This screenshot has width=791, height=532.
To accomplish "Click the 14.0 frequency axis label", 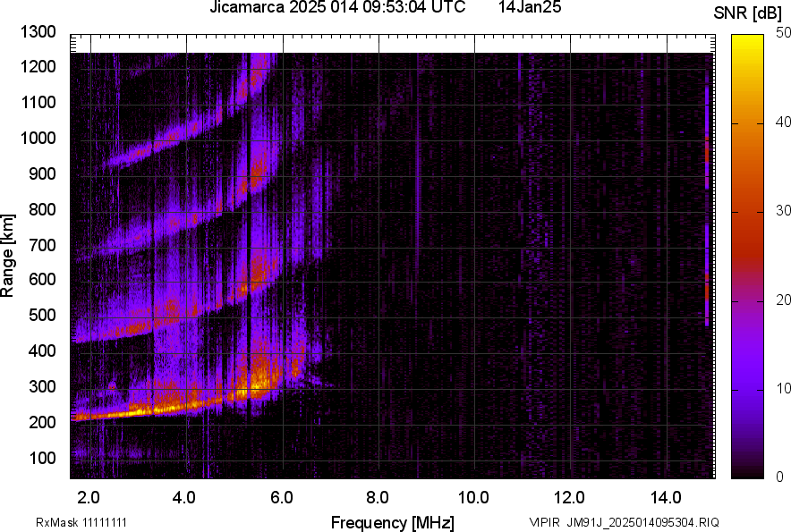I will tap(666, 498).
